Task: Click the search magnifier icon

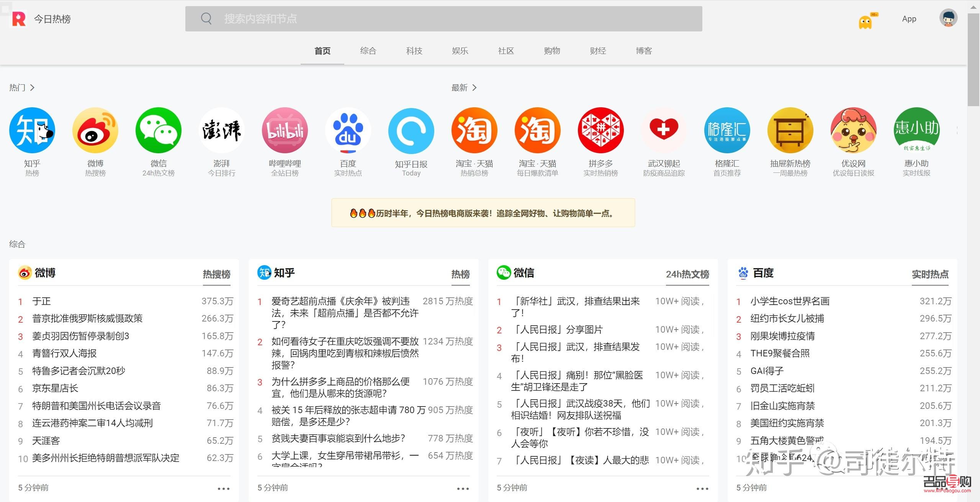Action: [x=206, y=18]
